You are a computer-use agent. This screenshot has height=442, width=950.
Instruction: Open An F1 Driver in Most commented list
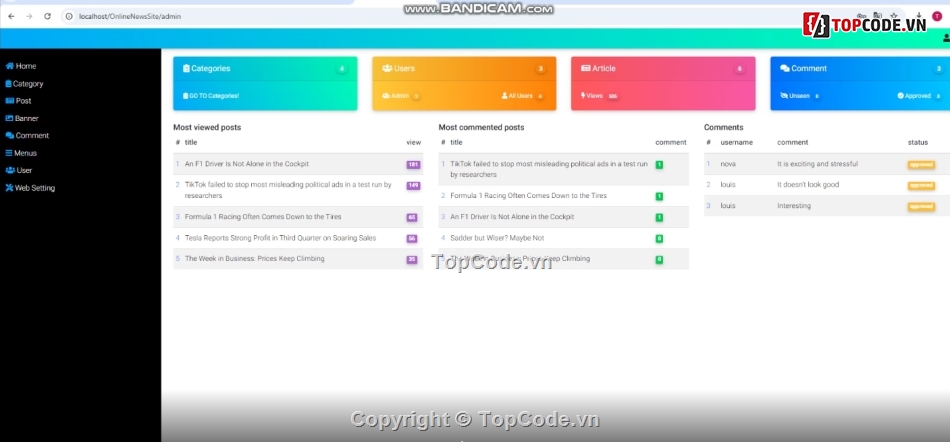512,217
